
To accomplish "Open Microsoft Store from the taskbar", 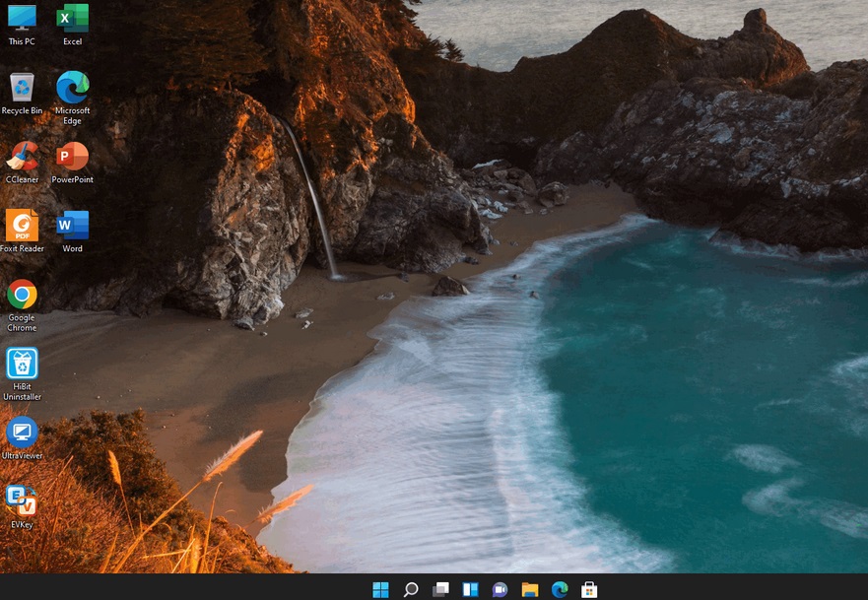I will tap(589, 589).
